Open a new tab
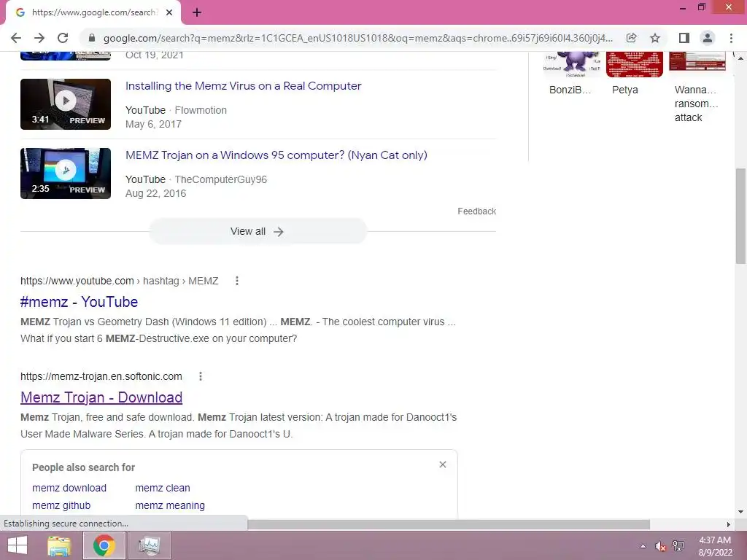747x560 pixels. (x=197, y=13)
